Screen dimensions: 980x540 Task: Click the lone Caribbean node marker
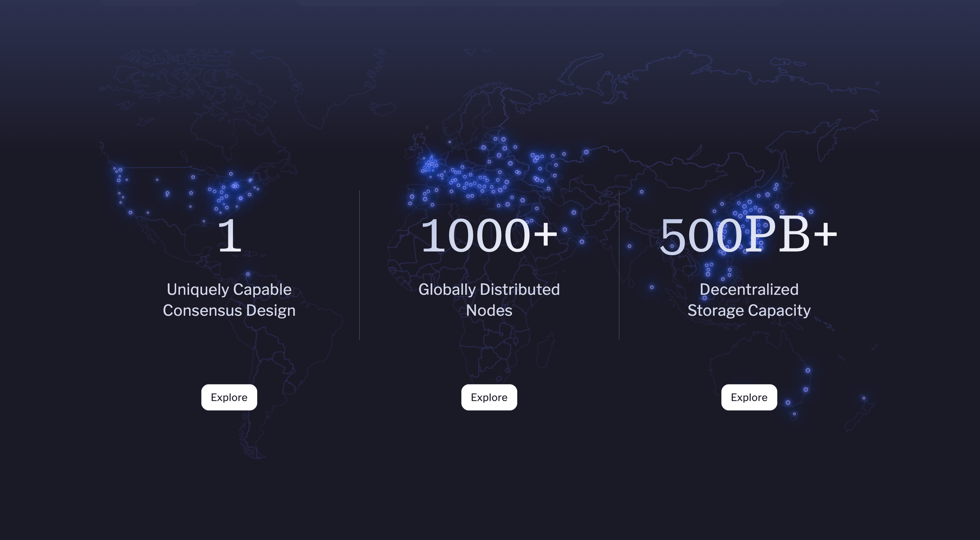click(248, 274)
